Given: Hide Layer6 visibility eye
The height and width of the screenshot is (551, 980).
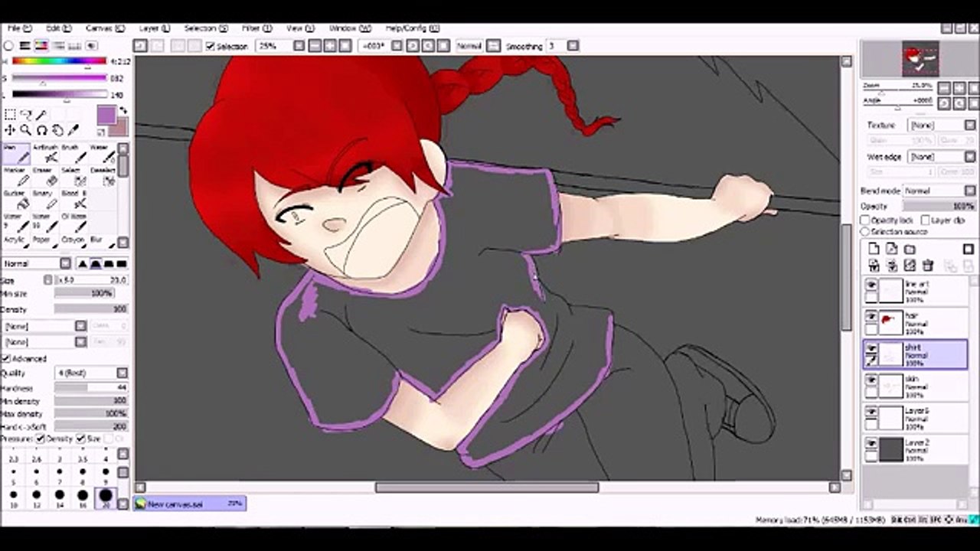Looking at the screenshot, I should point(871,412).
